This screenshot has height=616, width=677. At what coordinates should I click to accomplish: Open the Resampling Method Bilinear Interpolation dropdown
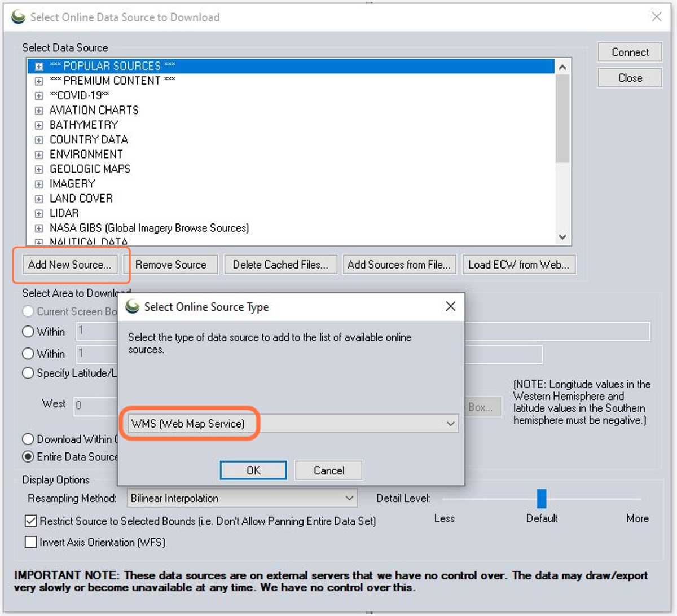(243, 498)
